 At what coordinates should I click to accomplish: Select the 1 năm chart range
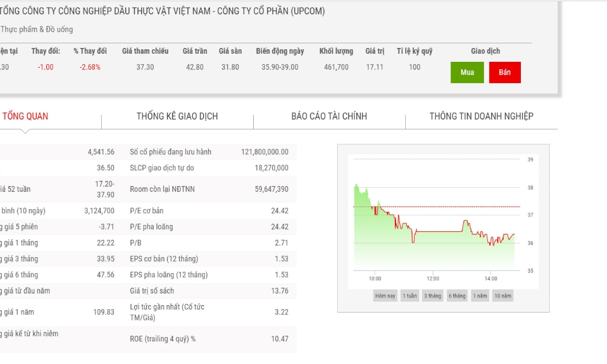480,296
